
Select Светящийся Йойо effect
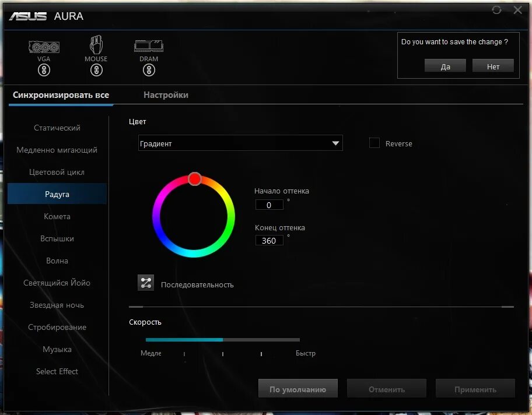[x=57, y=283]
